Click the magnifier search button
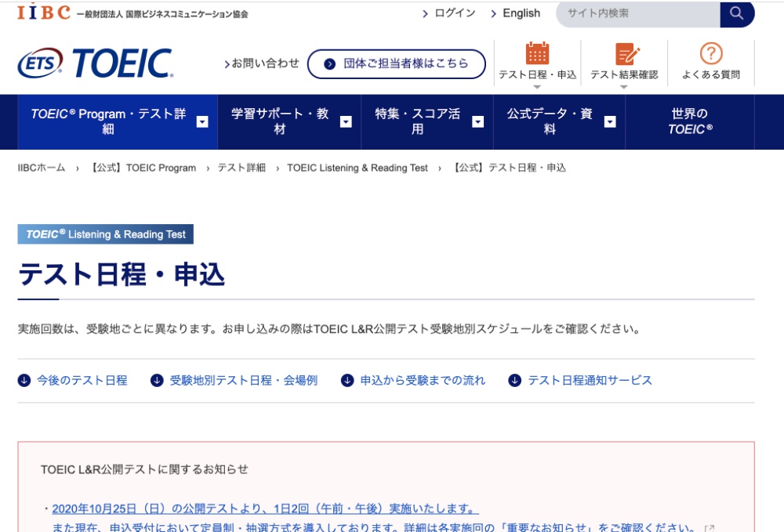 pyautogui.click(x=737, y=13)
